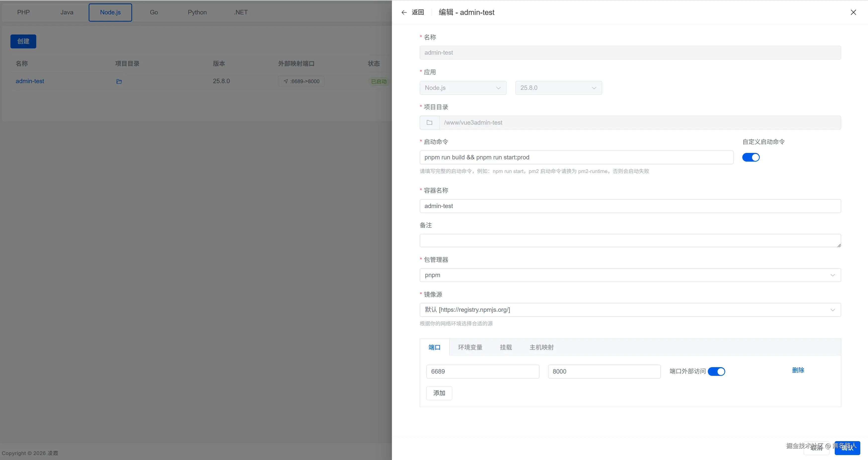Click the back arrow icon next to 返回
Image resolution: width=868 pixels, height=460 pixels.
[x=404, y=12]
